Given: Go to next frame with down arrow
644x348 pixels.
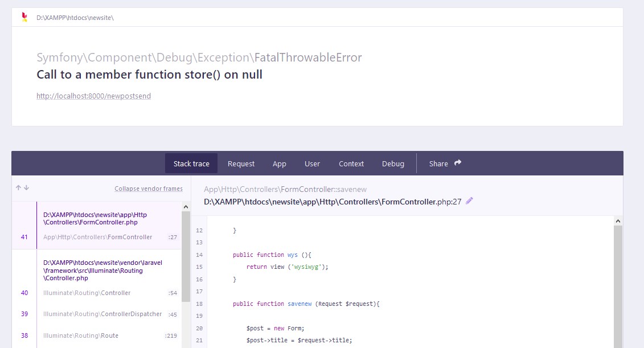Looking at the screenshot, I should tap(26, 188).
